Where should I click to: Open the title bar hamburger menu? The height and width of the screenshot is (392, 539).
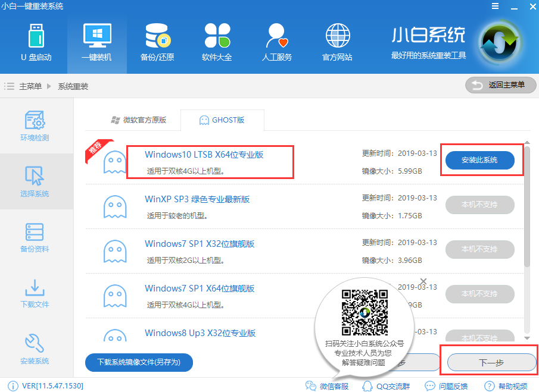[x=495, y=6]
